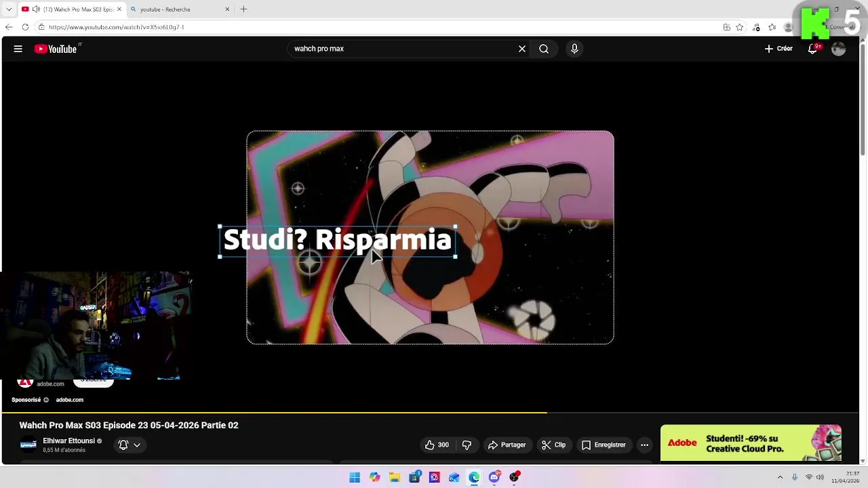Open the YouTube guide hamburger menu
Viewport: 868px width, 488px height.
(x=18, y=49)
